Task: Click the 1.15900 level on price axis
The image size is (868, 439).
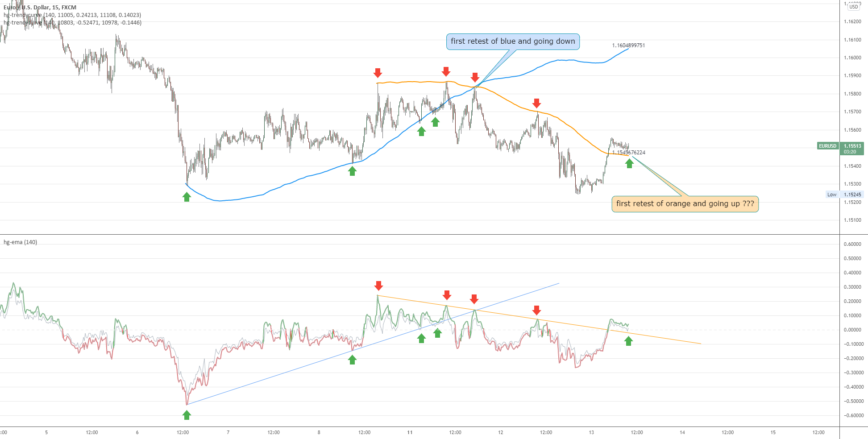Action: point(852,75)
